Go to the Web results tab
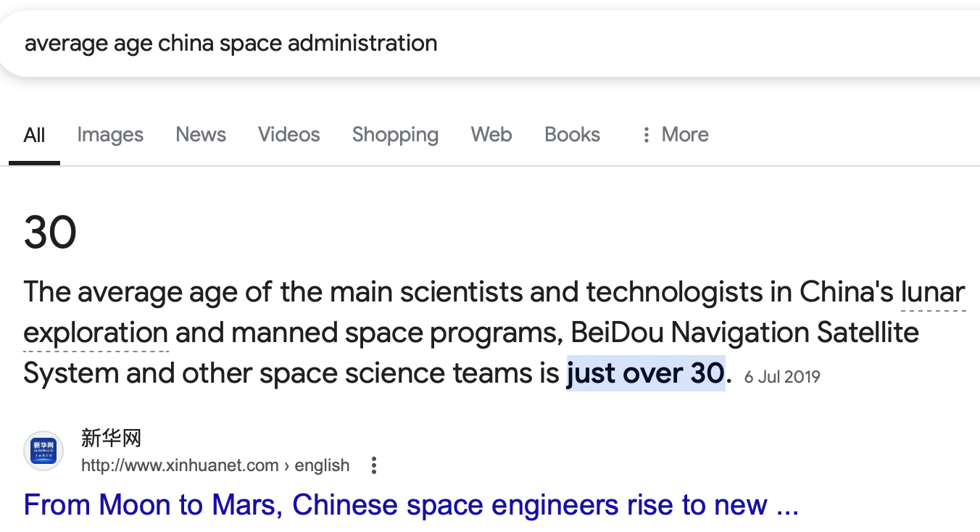The image size is (980, 532). [491, 135]
